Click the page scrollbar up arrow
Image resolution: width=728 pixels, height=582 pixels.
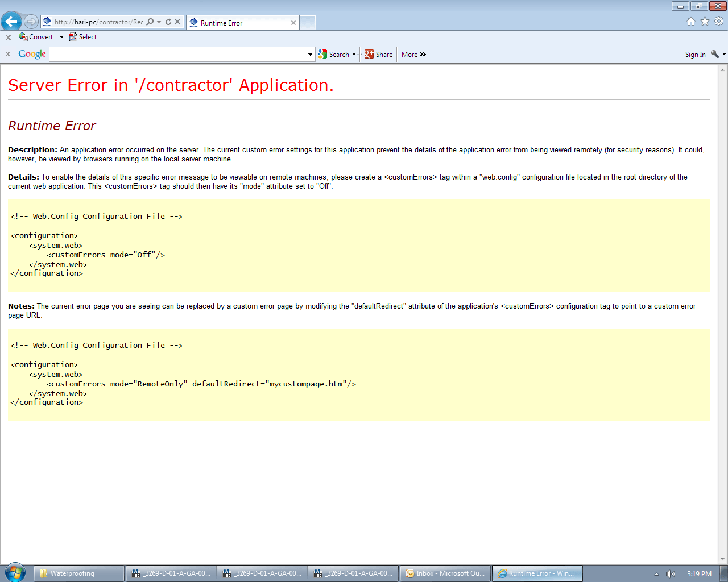click(723, 69)
